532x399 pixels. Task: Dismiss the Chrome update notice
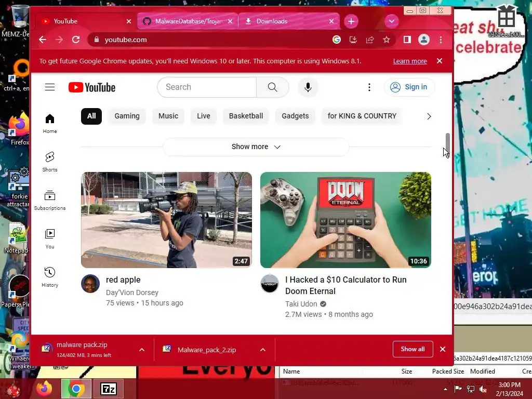(440, 61)
